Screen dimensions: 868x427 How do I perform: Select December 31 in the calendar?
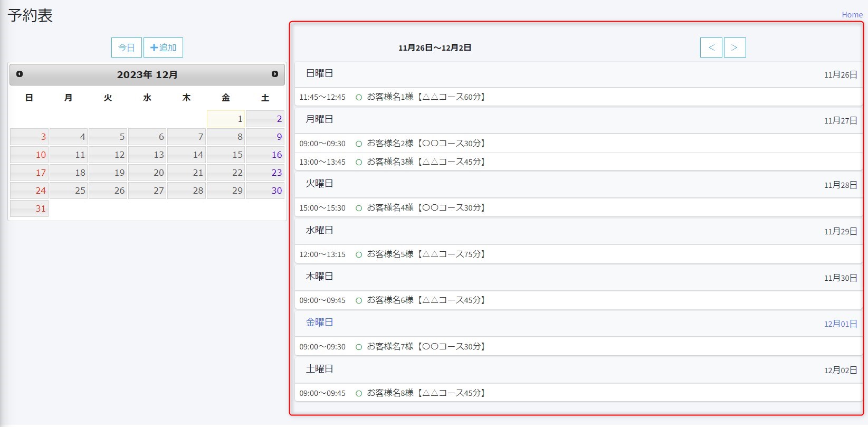click(x=30, y=208)
